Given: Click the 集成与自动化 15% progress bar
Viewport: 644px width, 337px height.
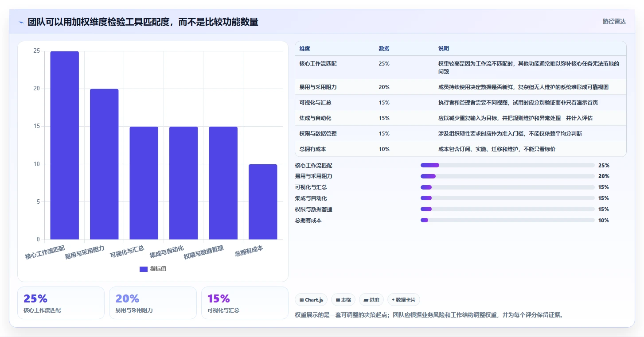Looking at the screenshot, I should point(507,198).
